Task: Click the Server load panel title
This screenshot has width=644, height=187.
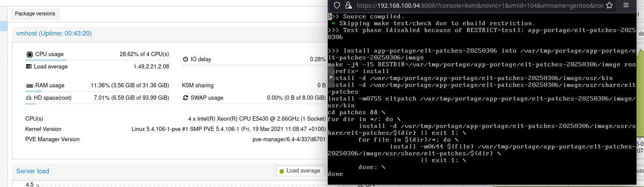Action: (33, 171)
